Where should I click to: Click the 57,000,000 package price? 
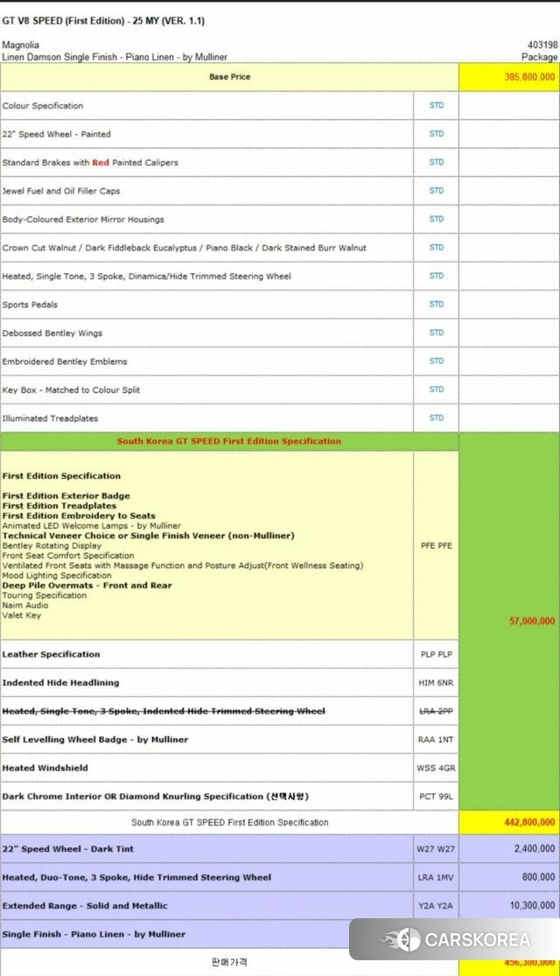click(x=532, y=621)
